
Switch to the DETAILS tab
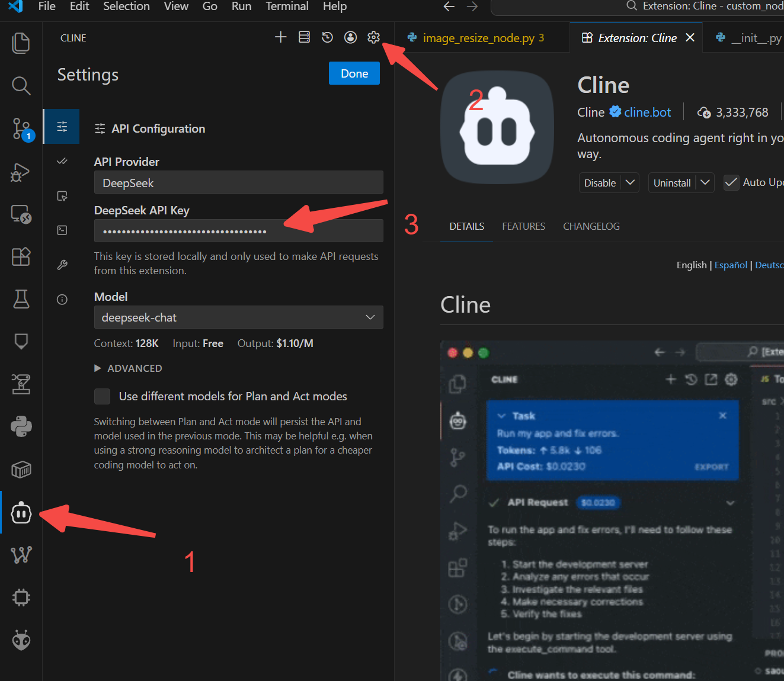click(467, 226)
